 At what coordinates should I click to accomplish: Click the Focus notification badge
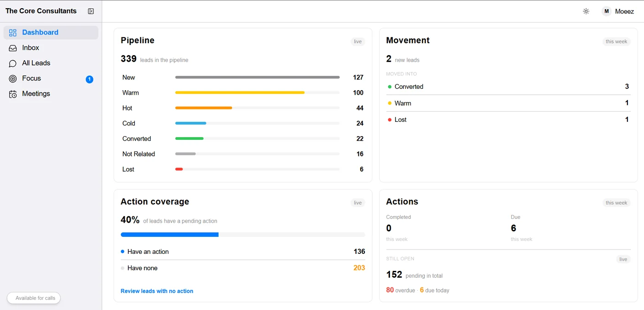click(x=89, y=79)
